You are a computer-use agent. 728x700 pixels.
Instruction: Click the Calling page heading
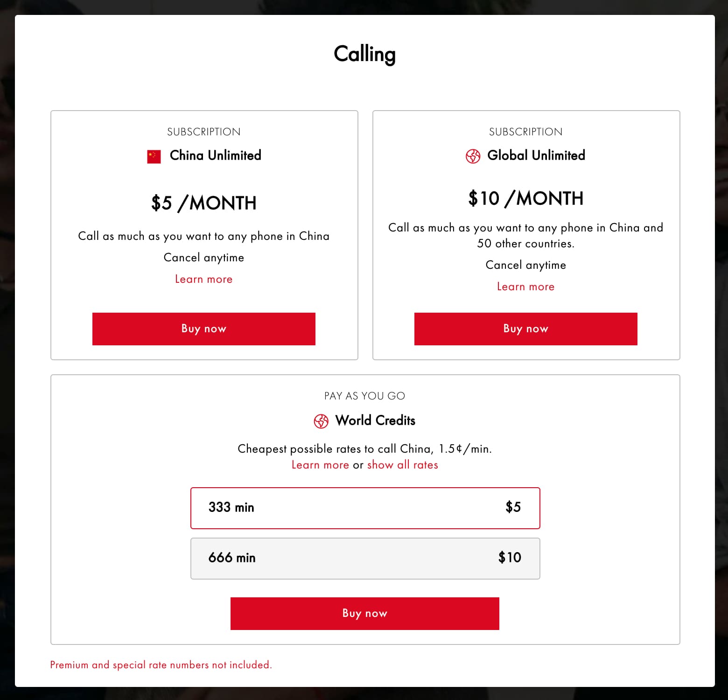pyautogui.click(x=364, y=54)
